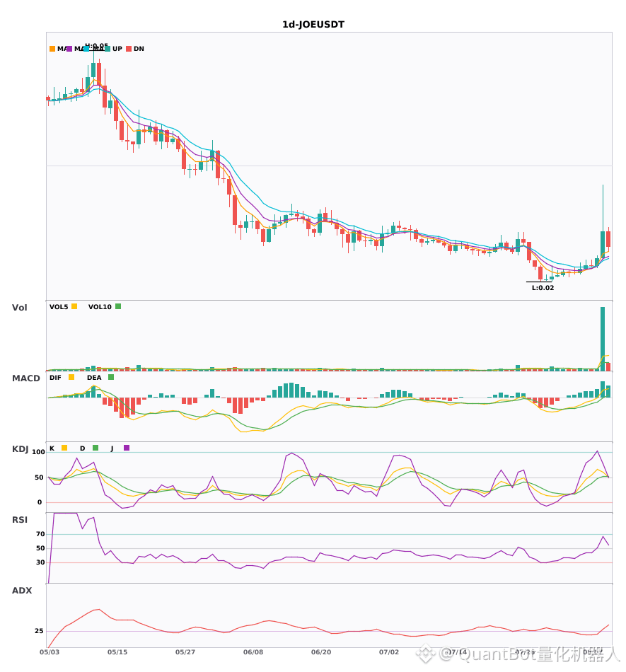Click the green DEA swatch
Screen dimensions: 626x672
[111, 377]
